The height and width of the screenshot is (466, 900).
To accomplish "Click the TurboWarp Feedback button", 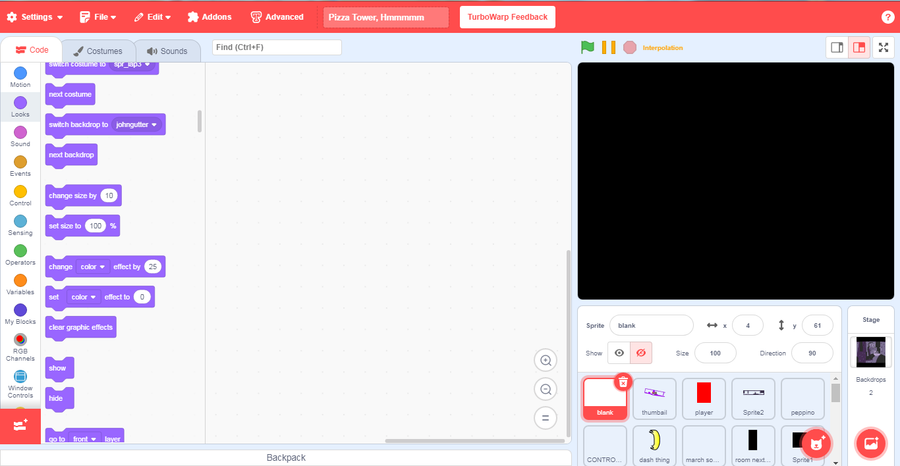I will coord(507,17).
